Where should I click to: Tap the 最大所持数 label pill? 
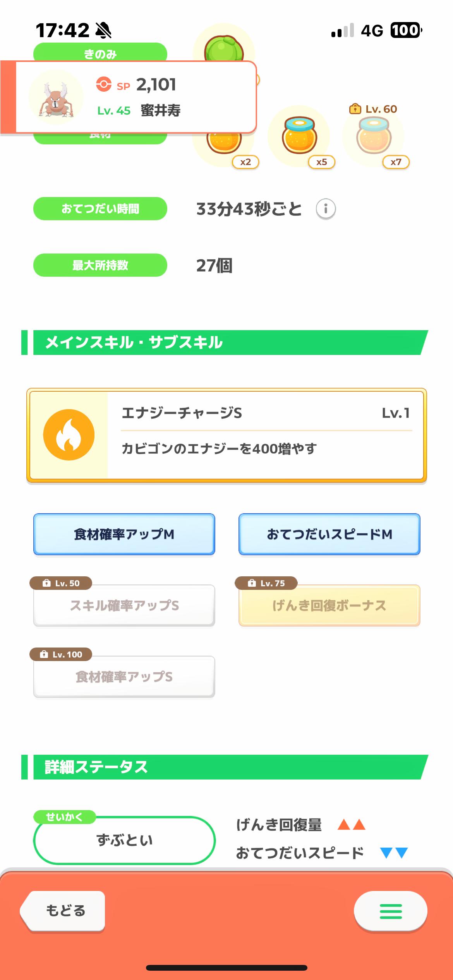tap(100, 265)
